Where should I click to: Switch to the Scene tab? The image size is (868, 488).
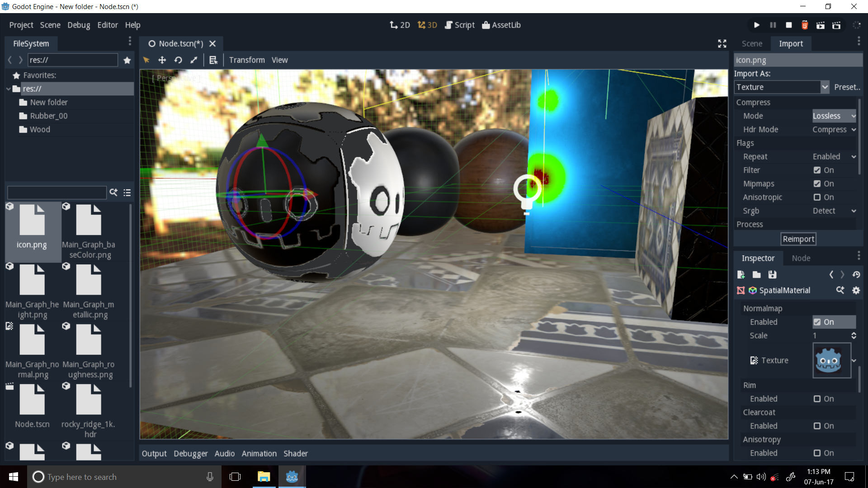[x=752, y=43]
